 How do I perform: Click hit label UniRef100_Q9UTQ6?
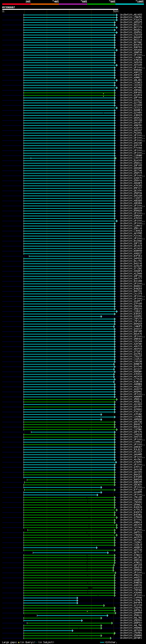pos(131,422)
